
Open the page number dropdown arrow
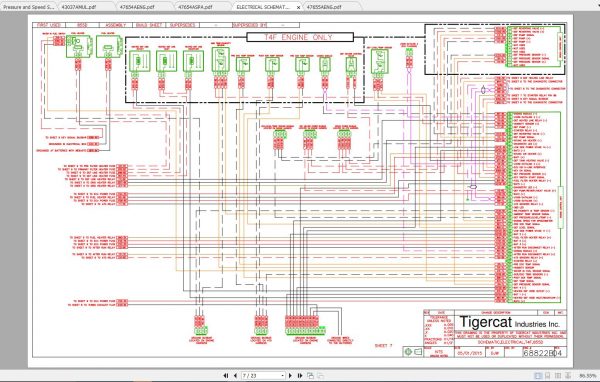283,376
